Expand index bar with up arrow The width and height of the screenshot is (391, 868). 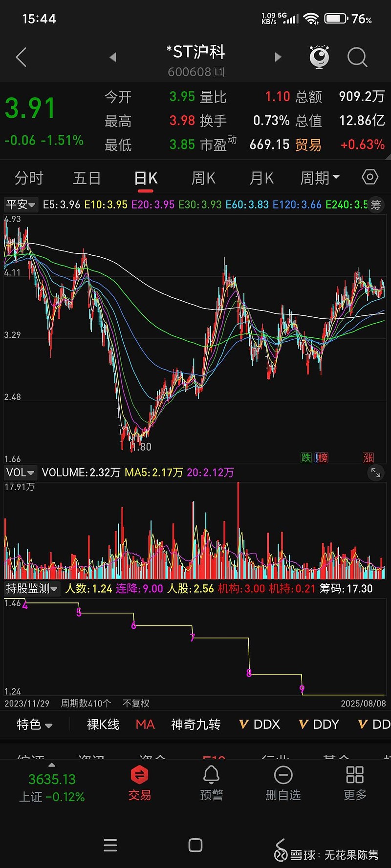(52, 765)
